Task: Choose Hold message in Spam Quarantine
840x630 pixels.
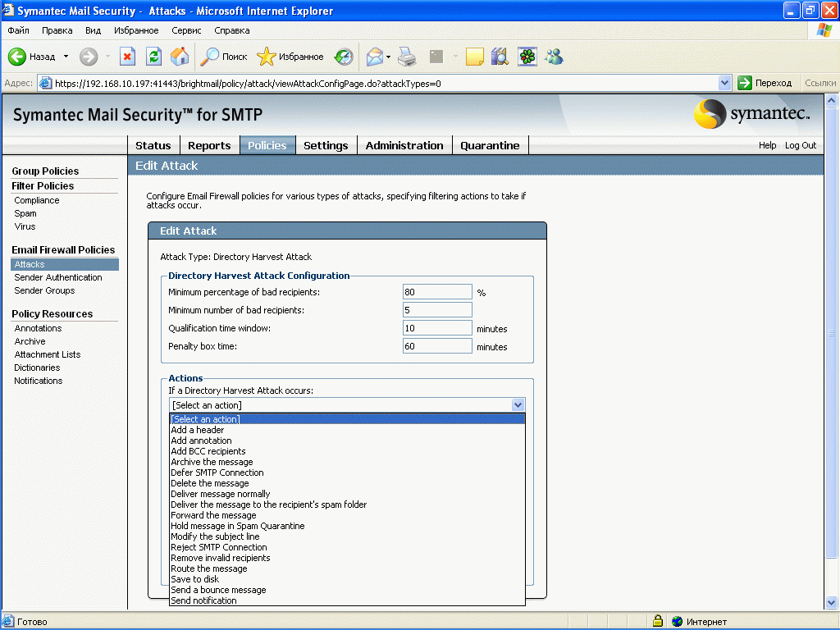Action: click(347, 526)
